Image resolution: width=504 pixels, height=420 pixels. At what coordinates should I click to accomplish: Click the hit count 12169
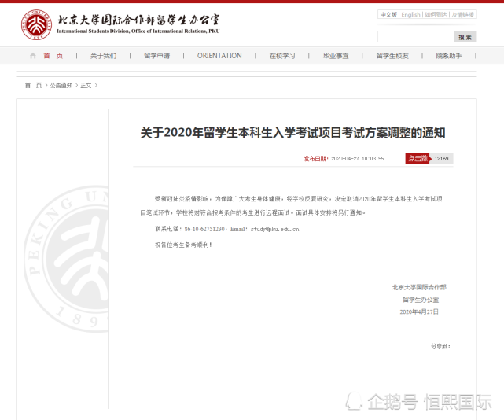[x=442, y=159]
